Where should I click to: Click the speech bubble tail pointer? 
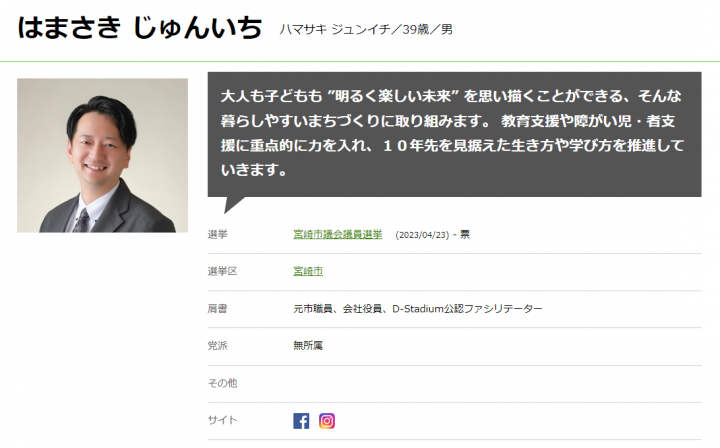tap(233, 205)
